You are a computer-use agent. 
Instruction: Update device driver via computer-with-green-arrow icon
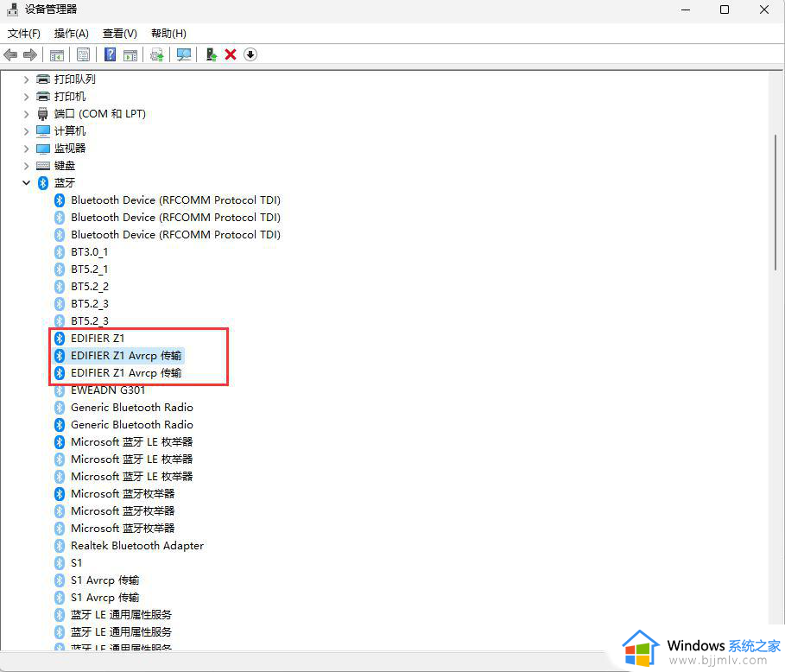click(x=211, y=54)
